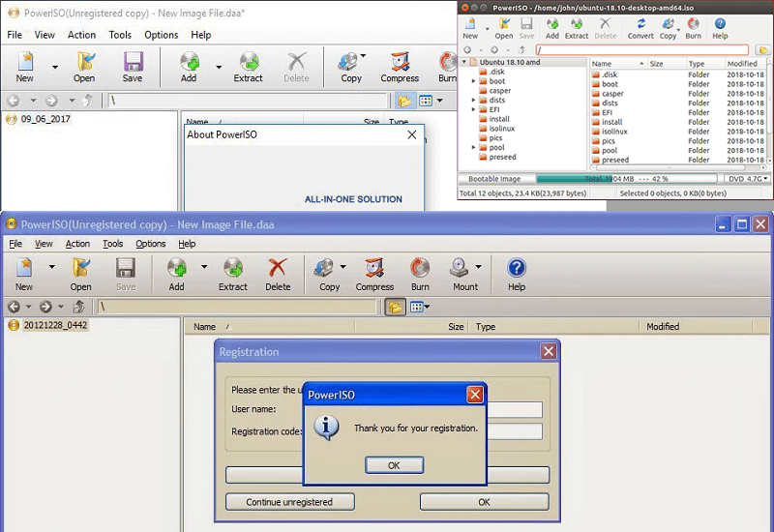Expand boot folder in Ubuntu tree
The width and height of the screenshot is (774, 532).
point(473,81)
